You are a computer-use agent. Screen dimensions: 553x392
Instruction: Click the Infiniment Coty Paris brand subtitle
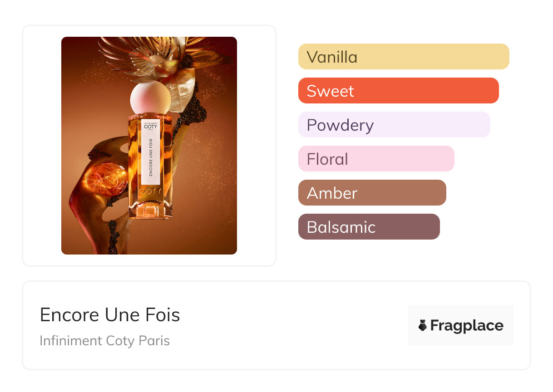click(x=104, y=341)
